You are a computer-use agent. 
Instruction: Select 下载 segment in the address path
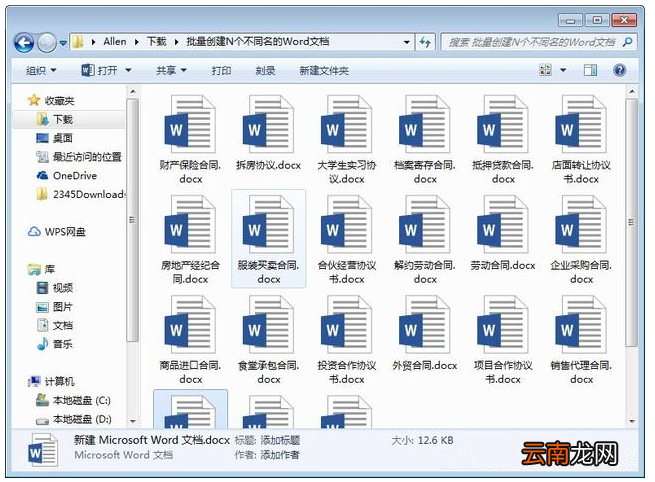157,42
